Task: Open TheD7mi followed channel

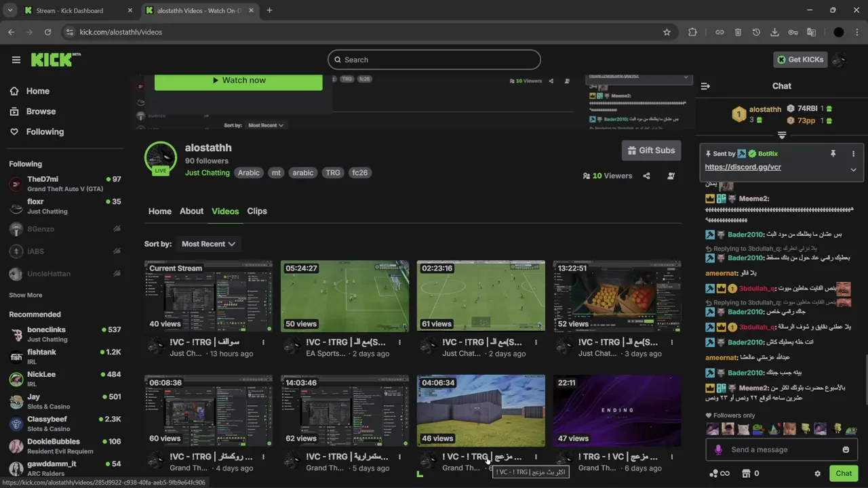Action: point(65,184)
